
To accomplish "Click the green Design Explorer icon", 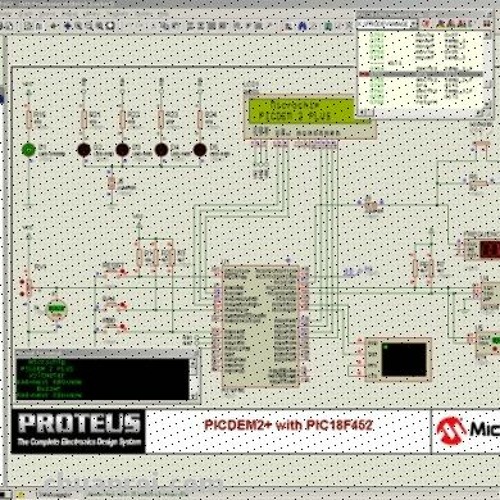I will [328, 26].
